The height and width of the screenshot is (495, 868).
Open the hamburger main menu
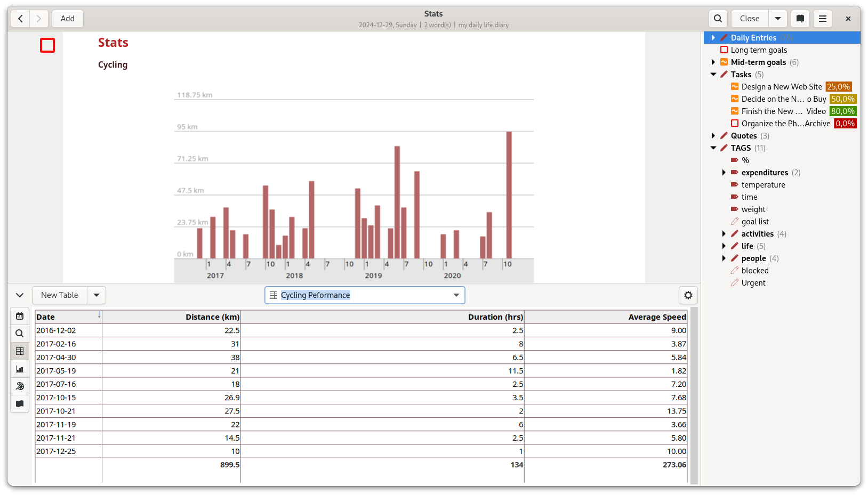(x=823, y=19)
